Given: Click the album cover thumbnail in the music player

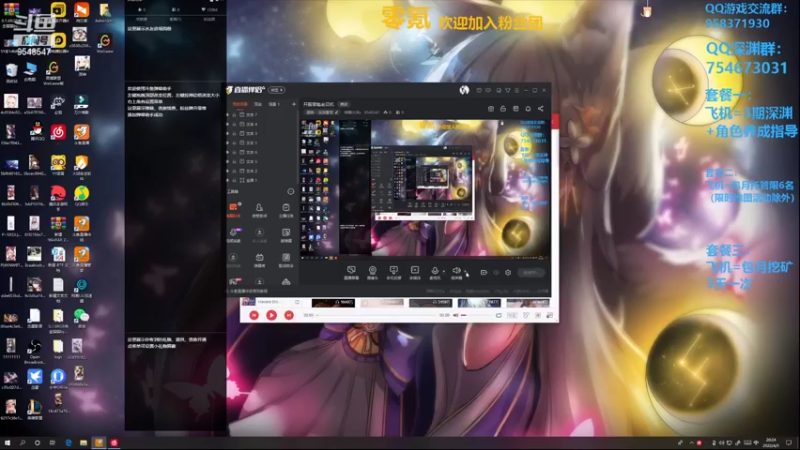Looking at the screenshot, I should 248,302.
